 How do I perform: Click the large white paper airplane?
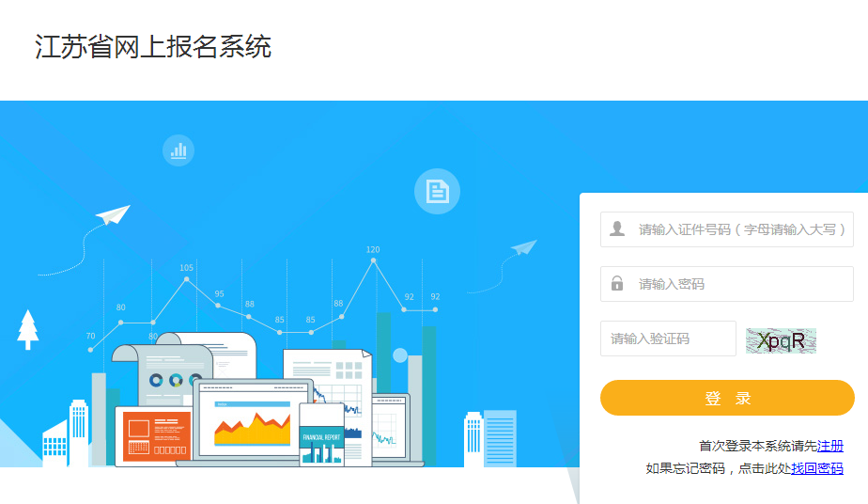(x=113, y=215)
